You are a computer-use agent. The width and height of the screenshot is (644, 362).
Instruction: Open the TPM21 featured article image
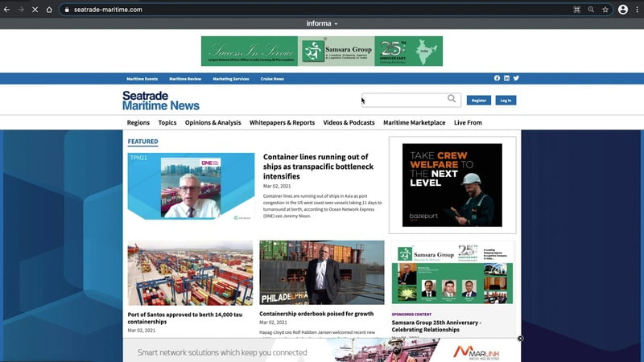coord(191,187)
